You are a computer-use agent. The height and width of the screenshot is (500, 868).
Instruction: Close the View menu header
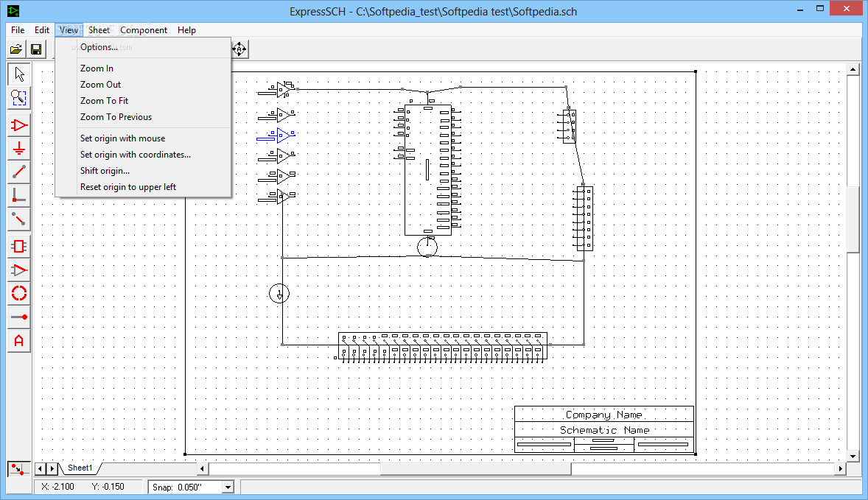(69, 30)
